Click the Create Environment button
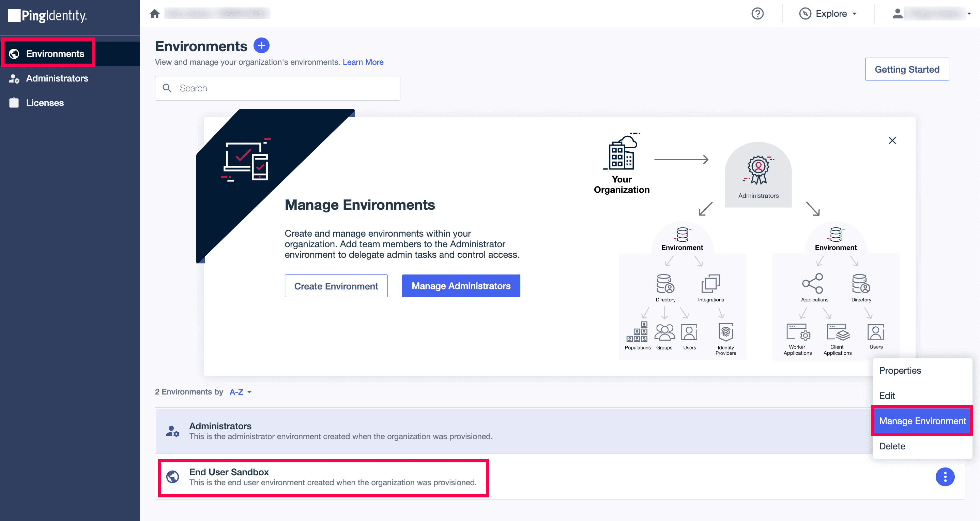 tap(336, 286)
